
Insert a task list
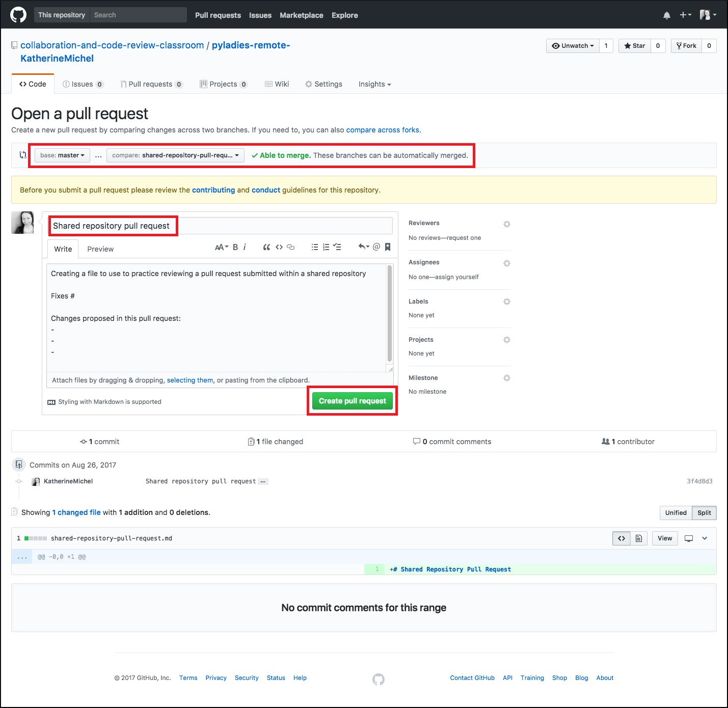(337, 247)
